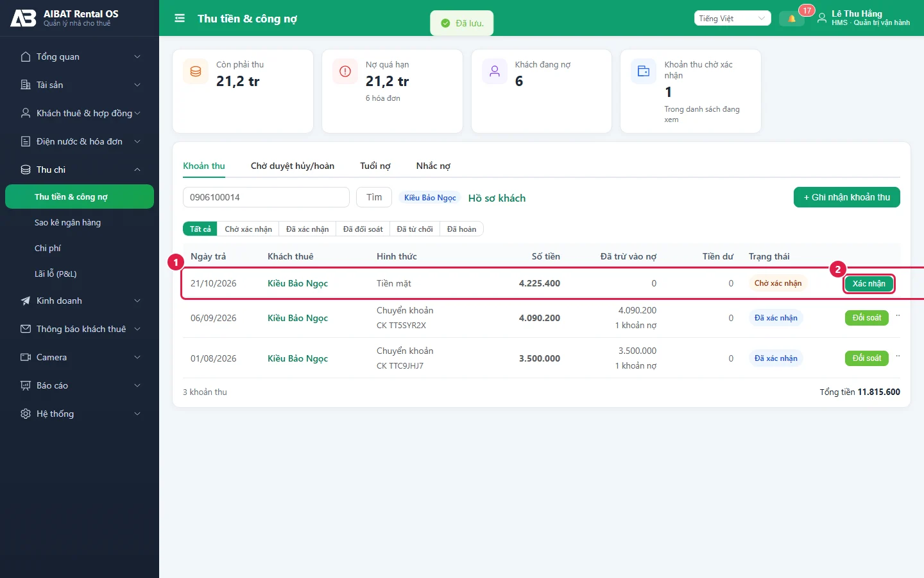
Task: Click the Còn phải thu coins card icon
Action: point(196,71)
